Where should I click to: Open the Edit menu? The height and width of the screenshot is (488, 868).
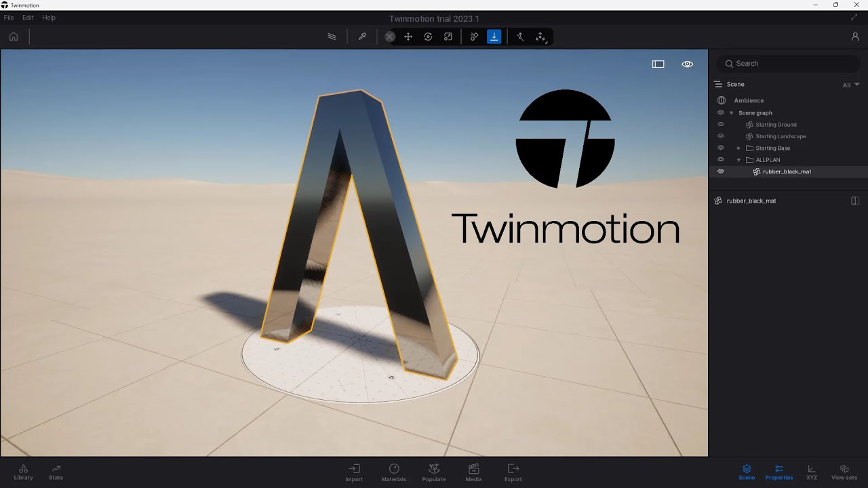(x=28, y=18)
